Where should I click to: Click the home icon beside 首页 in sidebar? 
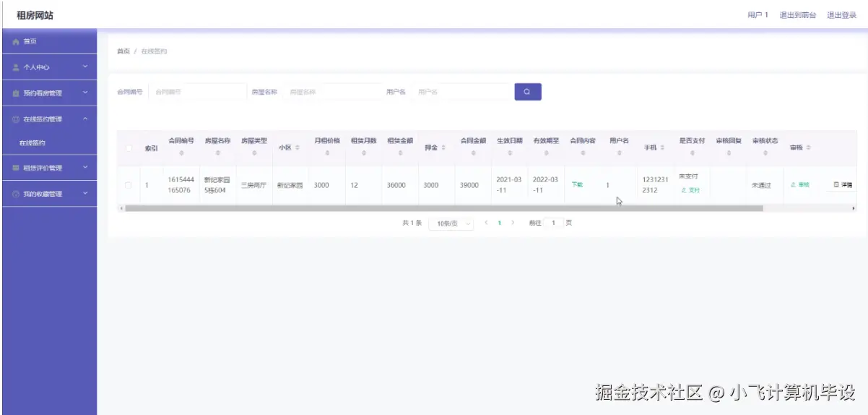16,42
